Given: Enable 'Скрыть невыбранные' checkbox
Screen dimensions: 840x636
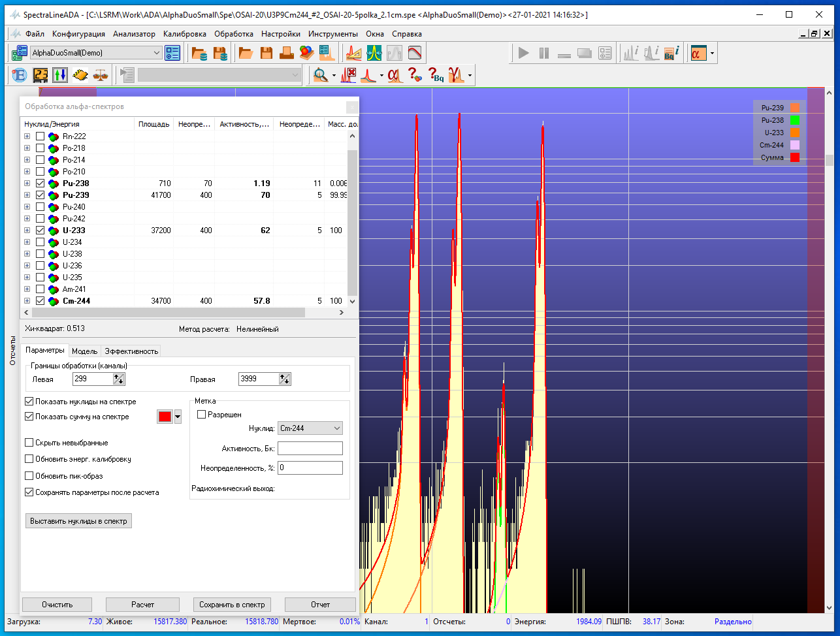Looking at the screenshot, I should point(29,443).
